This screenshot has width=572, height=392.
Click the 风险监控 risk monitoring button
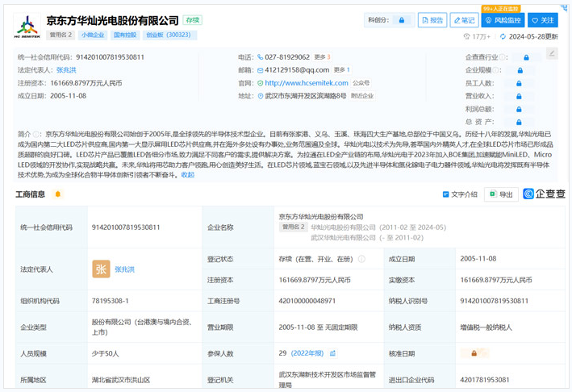503,20
